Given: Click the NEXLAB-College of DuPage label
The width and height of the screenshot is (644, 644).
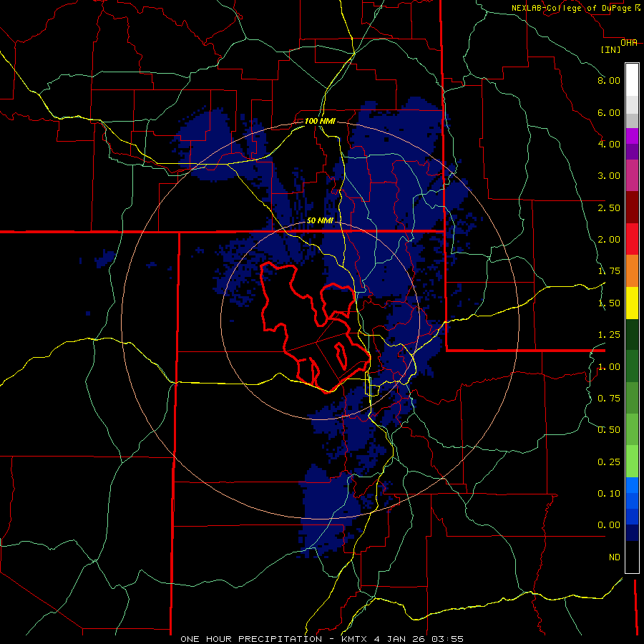Looking at the screenshot, I should 572,8.
